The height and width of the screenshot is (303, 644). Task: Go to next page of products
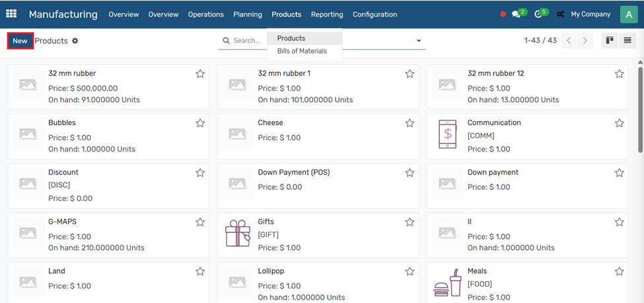[585, 41]
